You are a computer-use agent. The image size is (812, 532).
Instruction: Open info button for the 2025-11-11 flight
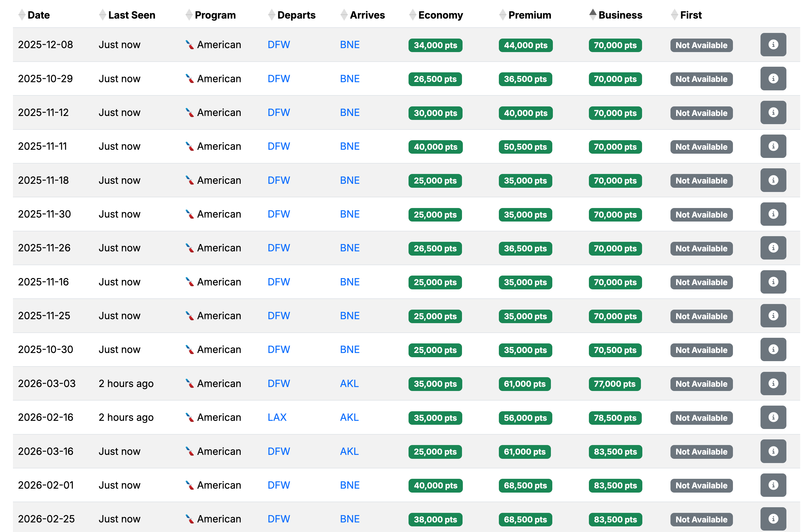pyautogui.click(x=773, y=146)
